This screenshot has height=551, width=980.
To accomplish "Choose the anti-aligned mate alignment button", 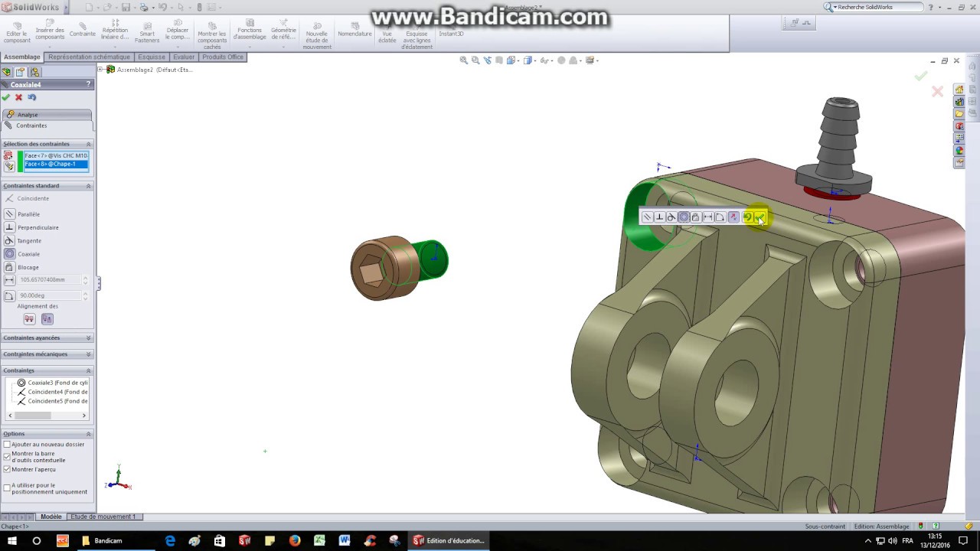I will 47,319.
